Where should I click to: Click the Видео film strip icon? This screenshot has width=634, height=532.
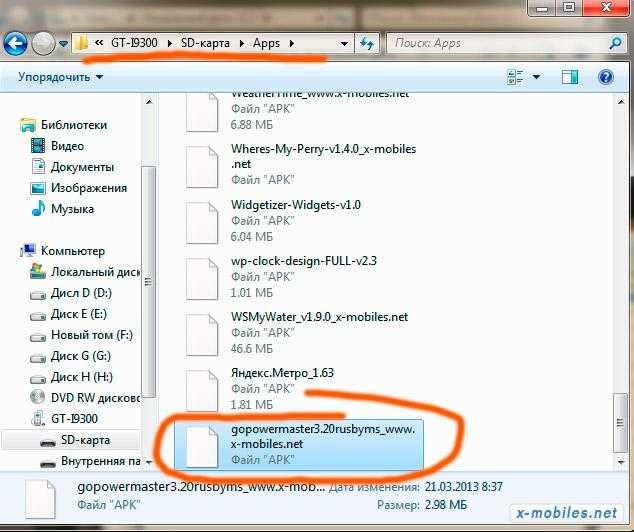click(x=38, y=146)
